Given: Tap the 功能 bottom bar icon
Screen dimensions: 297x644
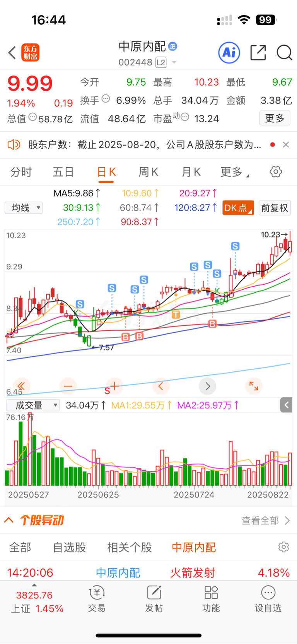Looking at the screenshot, I should click(211, 599).
